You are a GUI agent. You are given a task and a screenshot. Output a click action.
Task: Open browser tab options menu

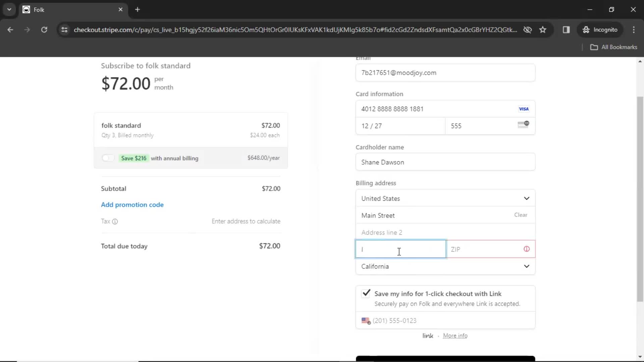(9, 10)
